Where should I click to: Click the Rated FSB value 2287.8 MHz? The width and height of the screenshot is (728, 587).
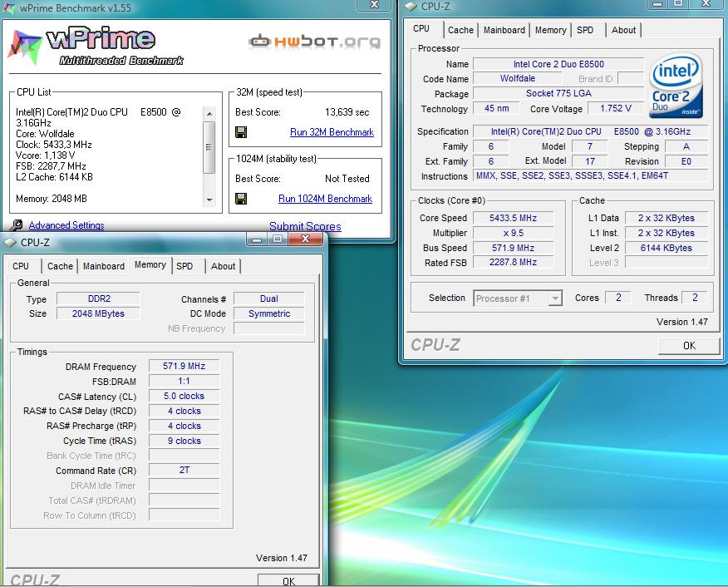pos(513,263)
